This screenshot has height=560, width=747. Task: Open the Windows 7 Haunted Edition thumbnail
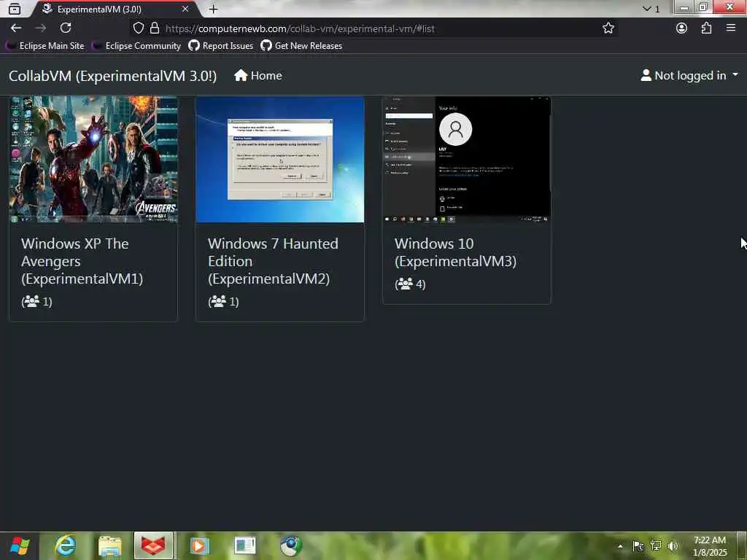(x=280, y=160)
